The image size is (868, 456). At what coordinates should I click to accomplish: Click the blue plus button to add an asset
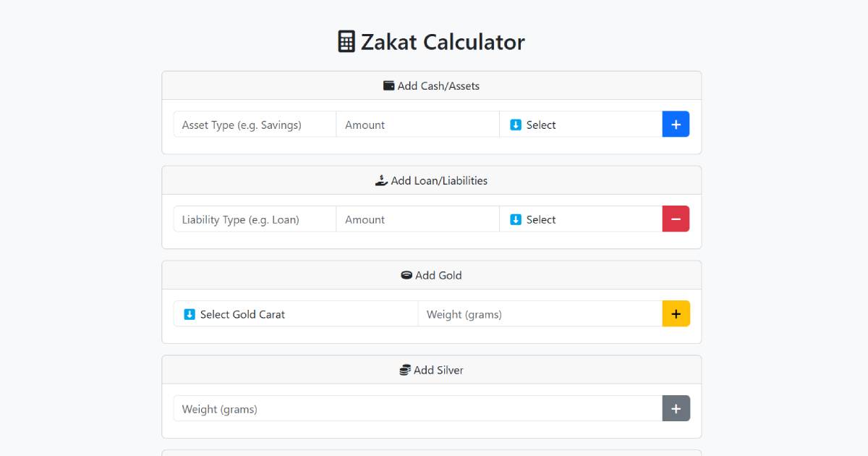(676, 124)
